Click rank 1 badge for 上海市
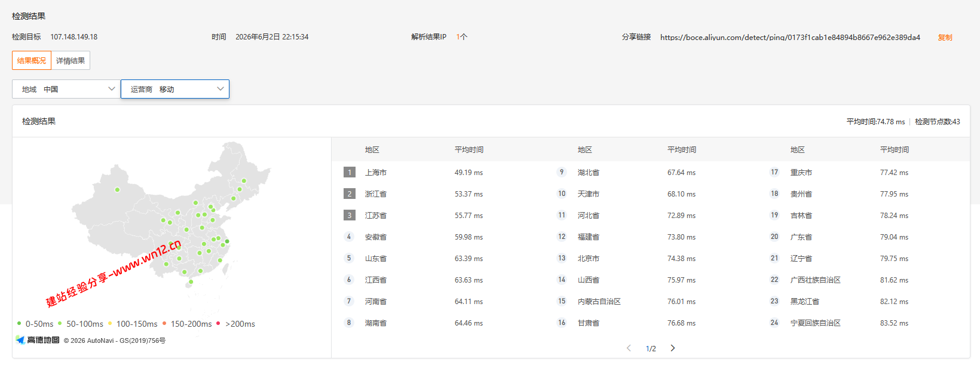Image resolution: width=980 pixels, height=365 pixels. pos(350,172)
